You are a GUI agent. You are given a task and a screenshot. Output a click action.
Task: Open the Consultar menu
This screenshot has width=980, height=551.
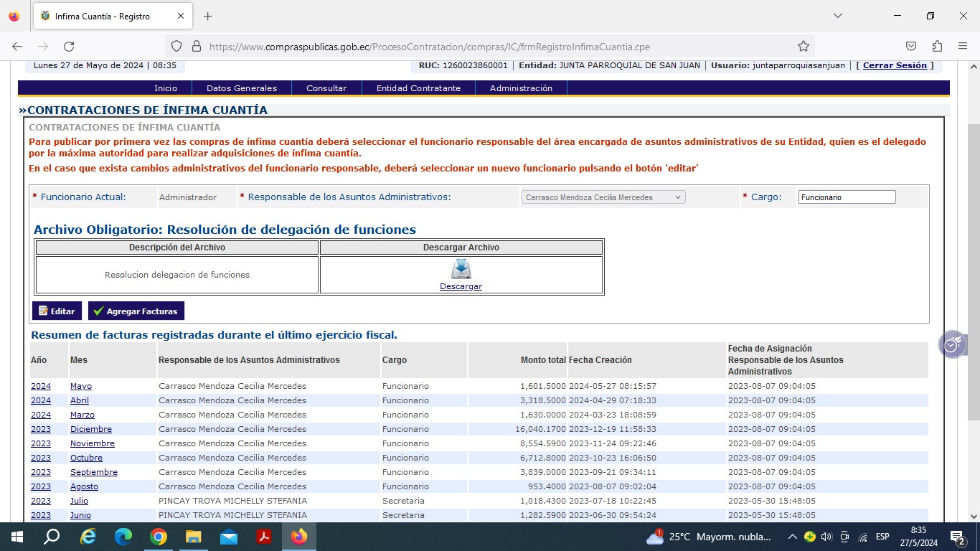(326, 88)
